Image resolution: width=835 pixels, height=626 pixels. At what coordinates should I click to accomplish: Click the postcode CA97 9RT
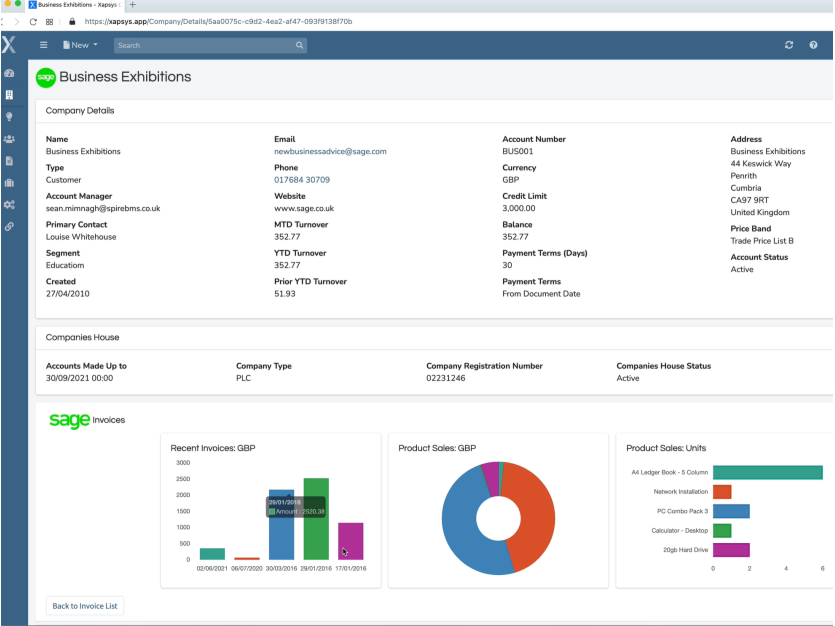(749, 200)
